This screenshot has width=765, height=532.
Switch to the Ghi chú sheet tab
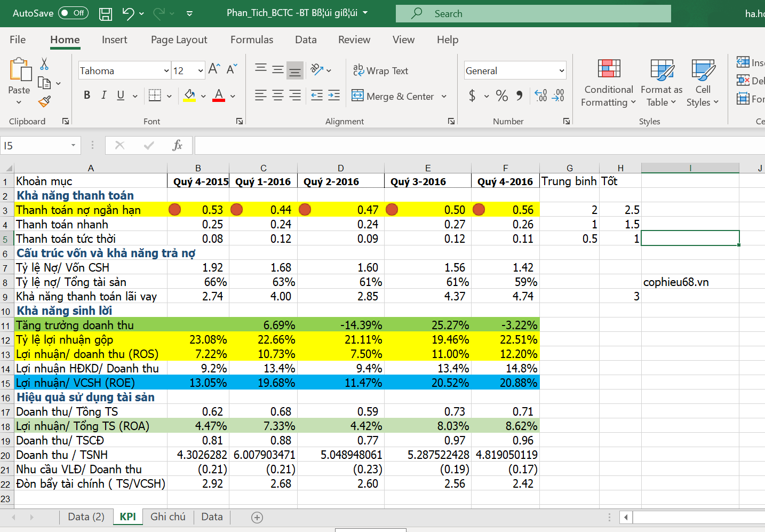[168, 517]
